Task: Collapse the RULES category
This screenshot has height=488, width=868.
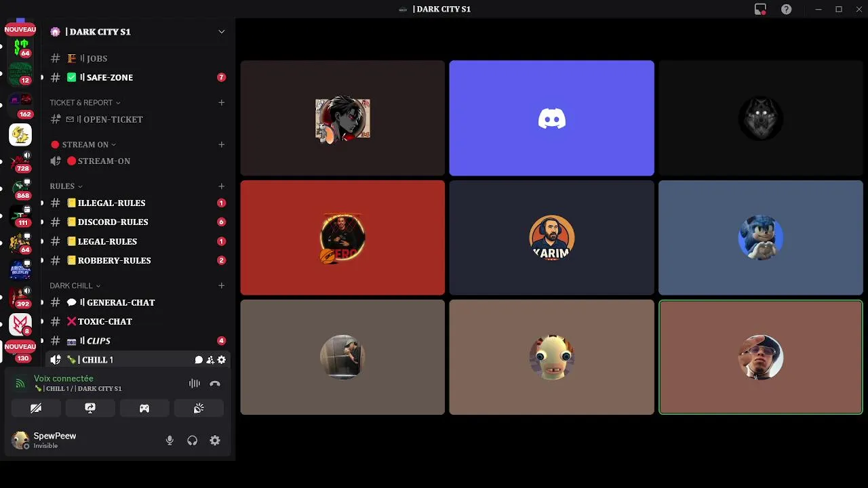Action: (x=66, y=186)
